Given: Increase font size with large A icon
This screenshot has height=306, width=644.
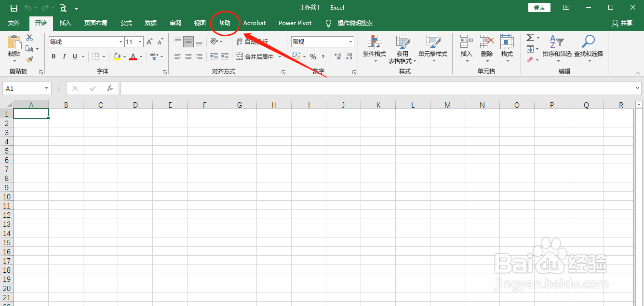Looking at the screenshot, I should click(150, 42).
